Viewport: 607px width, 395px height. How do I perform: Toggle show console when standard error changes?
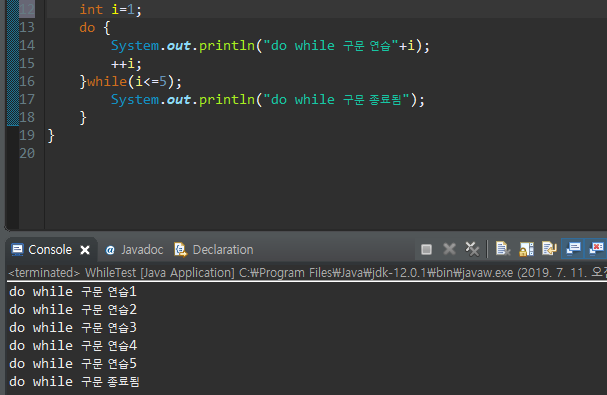pyautogui.click(x=596, y=249)
